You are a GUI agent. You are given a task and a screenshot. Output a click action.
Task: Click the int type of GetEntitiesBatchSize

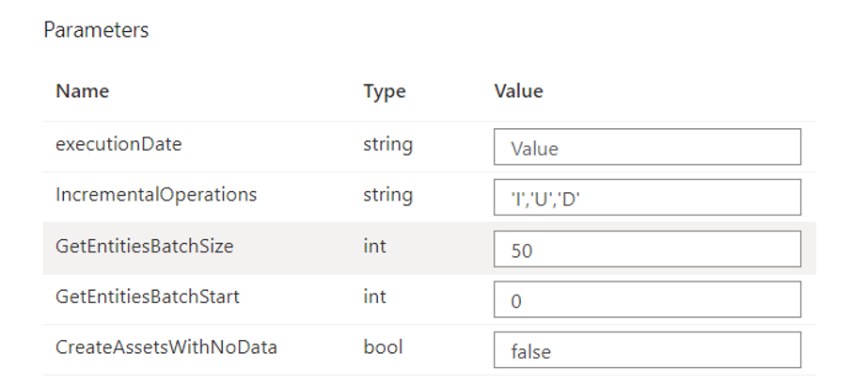tap(374, 247)
